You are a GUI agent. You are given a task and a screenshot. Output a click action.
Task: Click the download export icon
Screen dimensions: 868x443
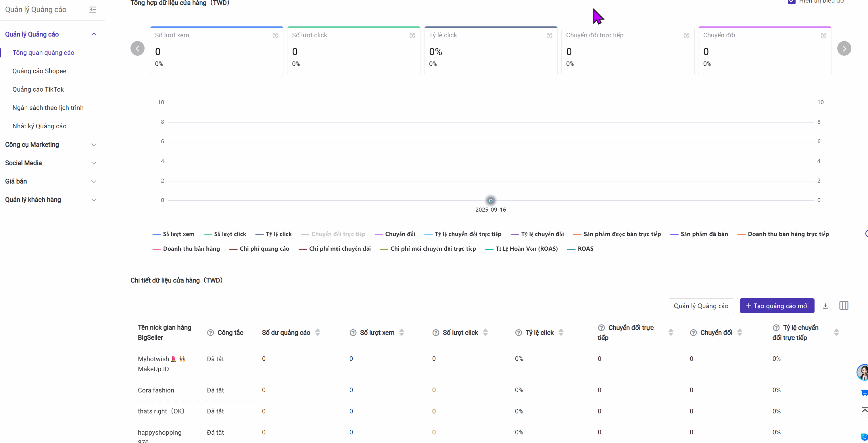coord(825,306)
